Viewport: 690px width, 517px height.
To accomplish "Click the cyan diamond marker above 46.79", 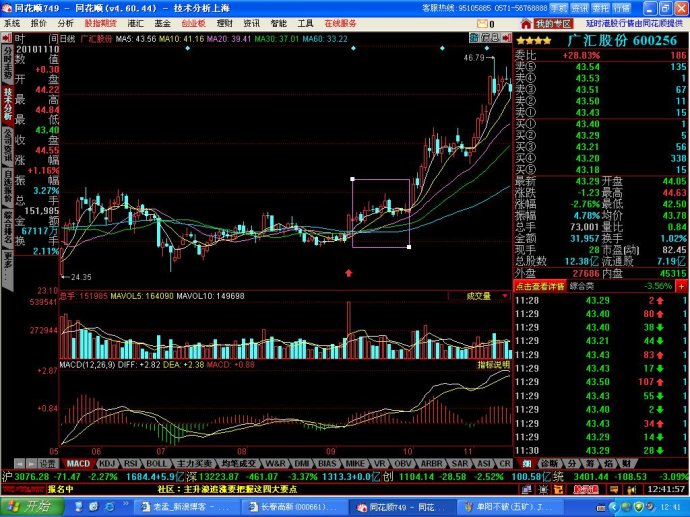I will point(487,48).
